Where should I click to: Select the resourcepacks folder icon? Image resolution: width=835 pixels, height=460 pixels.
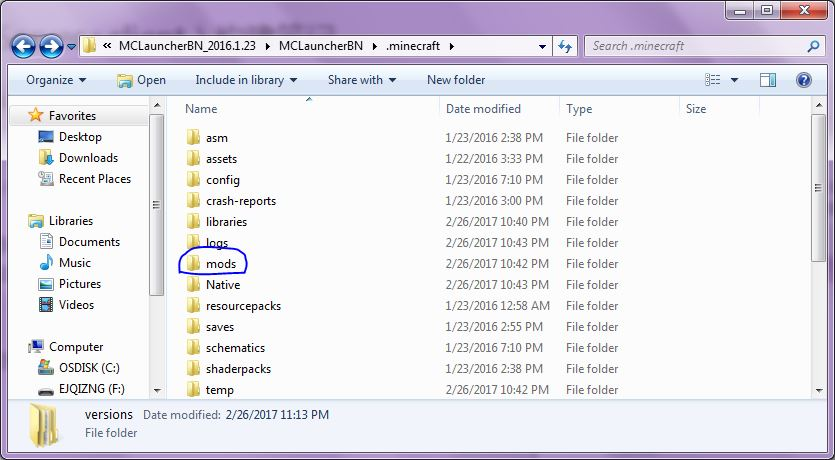point(193,306)
